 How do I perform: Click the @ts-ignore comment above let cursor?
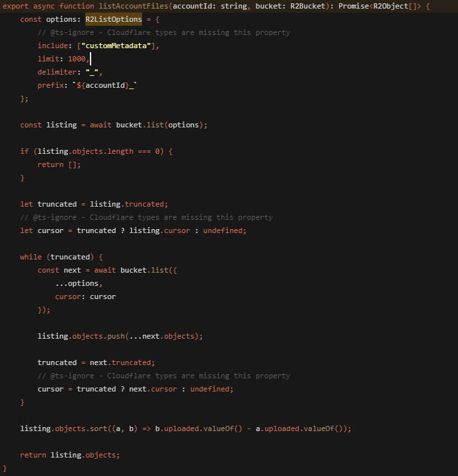[x=146, y=217]
